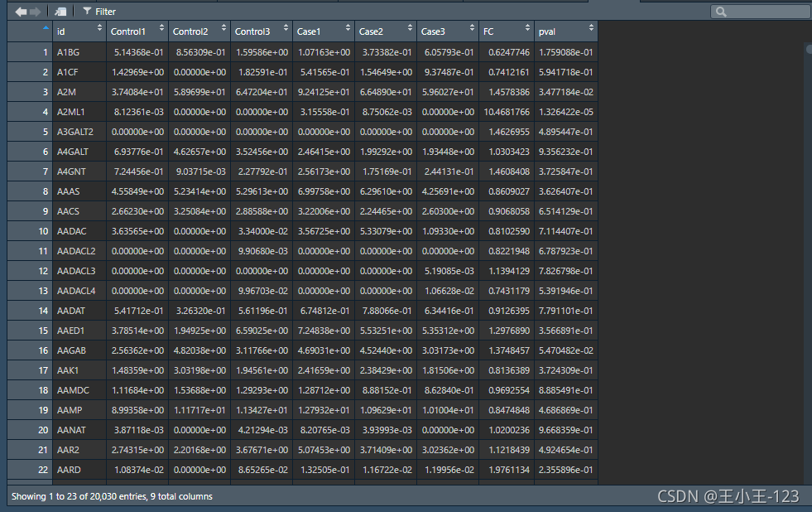Viewport: 812px width, 512px height.
Task: Select the AAK1 gene cell
Action: pos(79,370)
